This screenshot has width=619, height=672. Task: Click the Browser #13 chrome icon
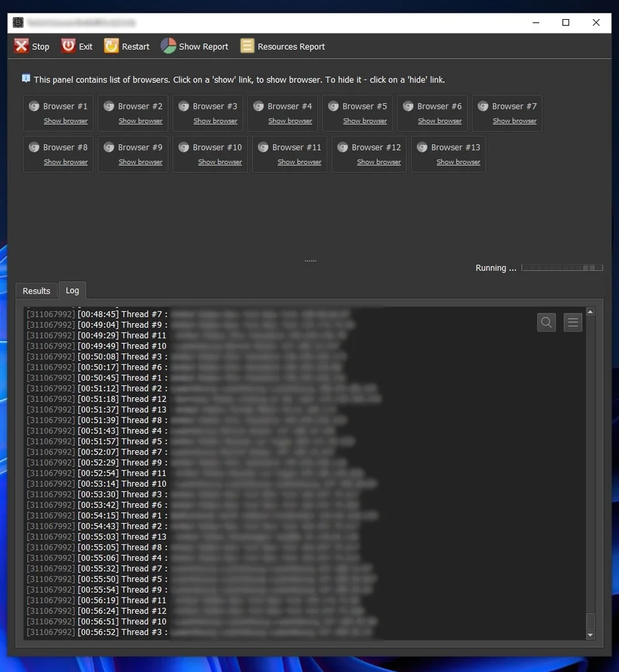click(x=422, y=147)
